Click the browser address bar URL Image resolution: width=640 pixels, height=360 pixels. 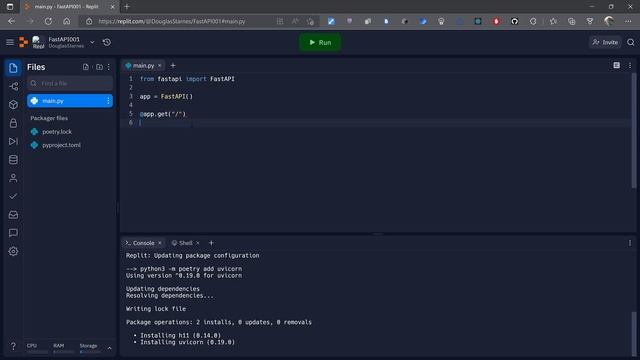pos(171,21)
